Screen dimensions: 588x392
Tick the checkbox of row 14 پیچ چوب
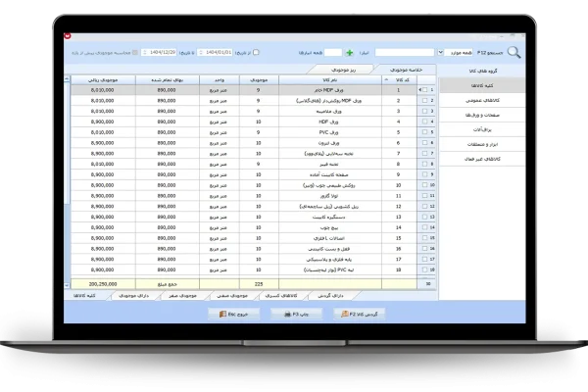click(x=425, y=227)
